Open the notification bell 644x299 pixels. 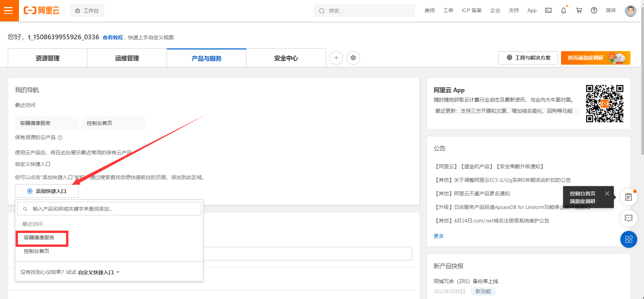pos(563,10)
